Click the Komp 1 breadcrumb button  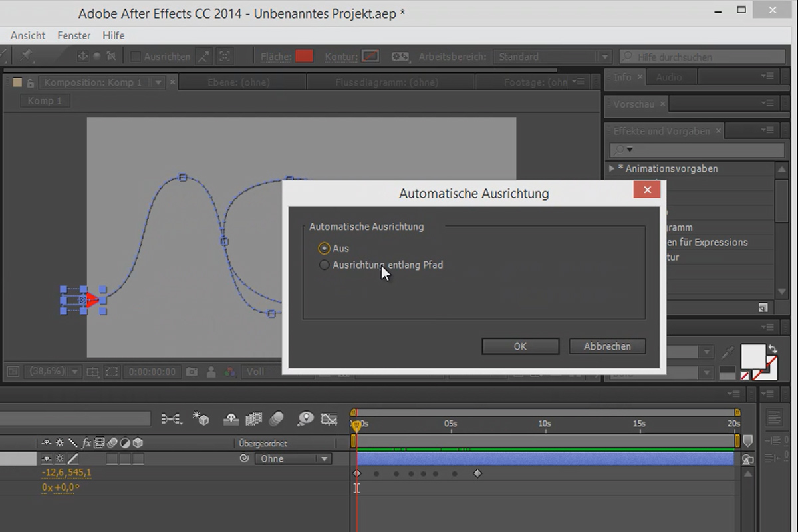(x=45, y=101)
